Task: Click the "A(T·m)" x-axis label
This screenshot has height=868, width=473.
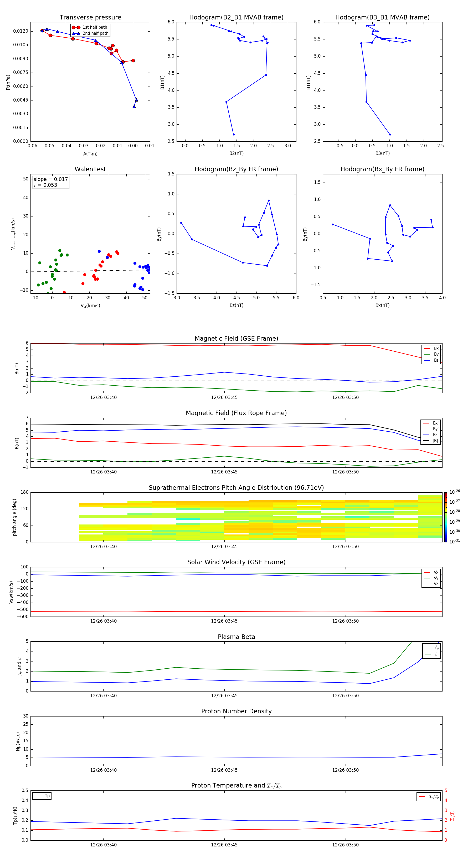Action: click(90, 154)
